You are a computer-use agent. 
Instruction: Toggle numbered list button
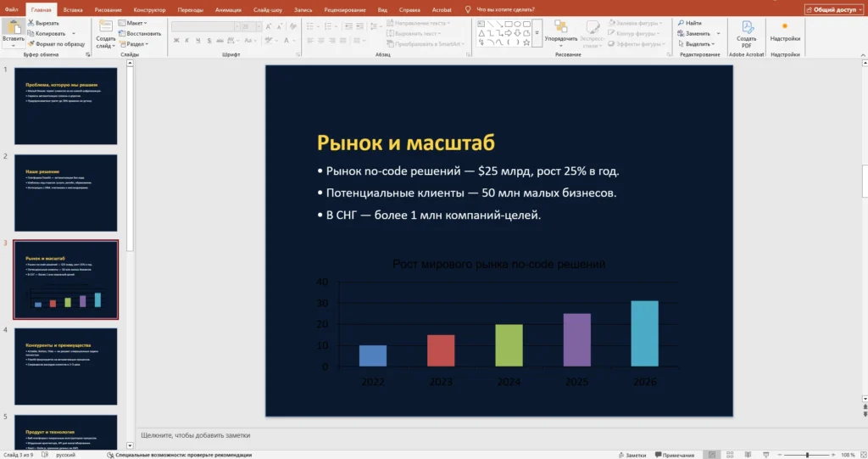[x=328, y=26]
